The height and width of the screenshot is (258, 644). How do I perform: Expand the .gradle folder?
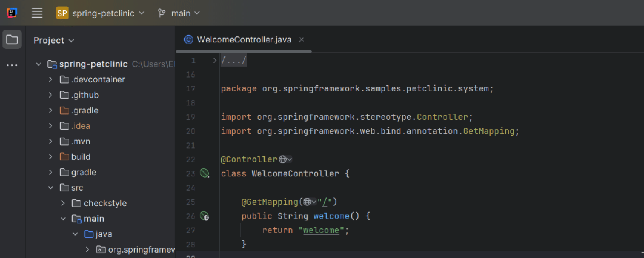pyautogui.click(x=51, y=111)
